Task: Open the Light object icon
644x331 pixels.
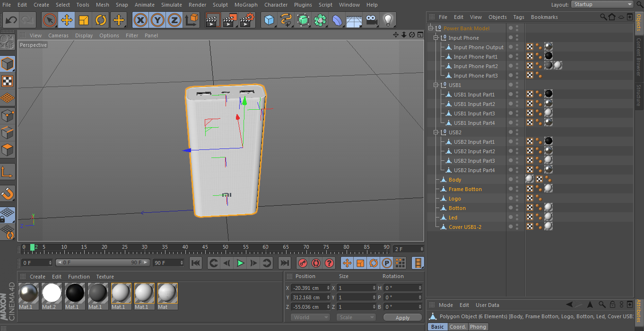Action: coord(388,20)
